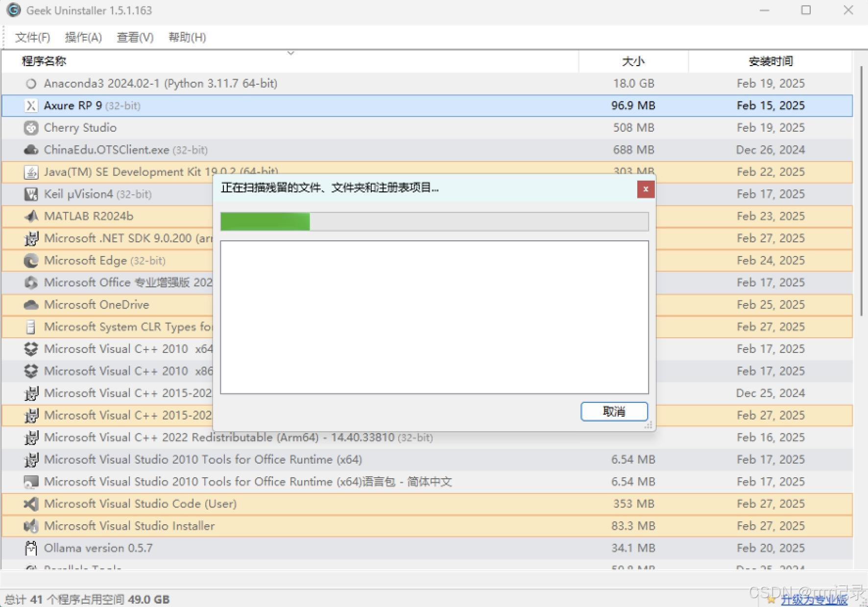The image size is (868, 607).
Task: Select the ChinaEdu.OTSClient.exe row
Action: pyautogui.click(x=427, y=150)
